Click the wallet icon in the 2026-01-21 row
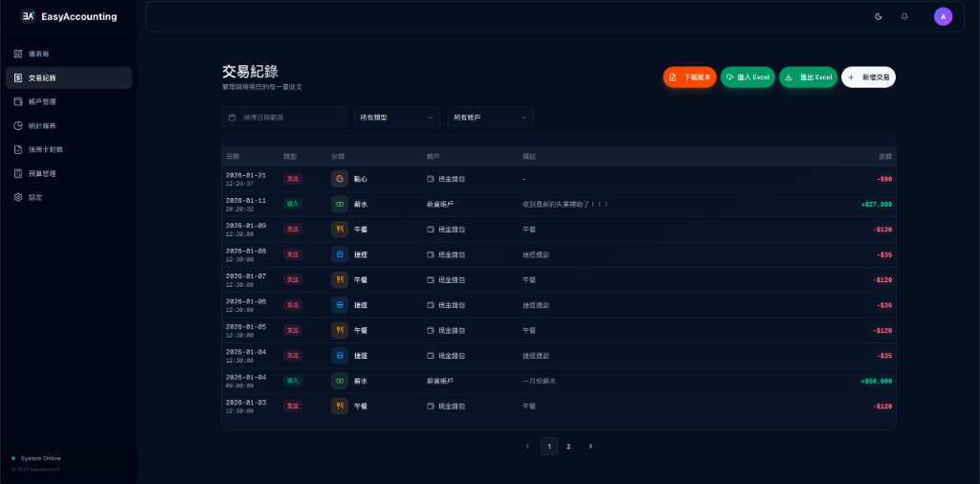980x484 pixels. (x=431, y=179)
